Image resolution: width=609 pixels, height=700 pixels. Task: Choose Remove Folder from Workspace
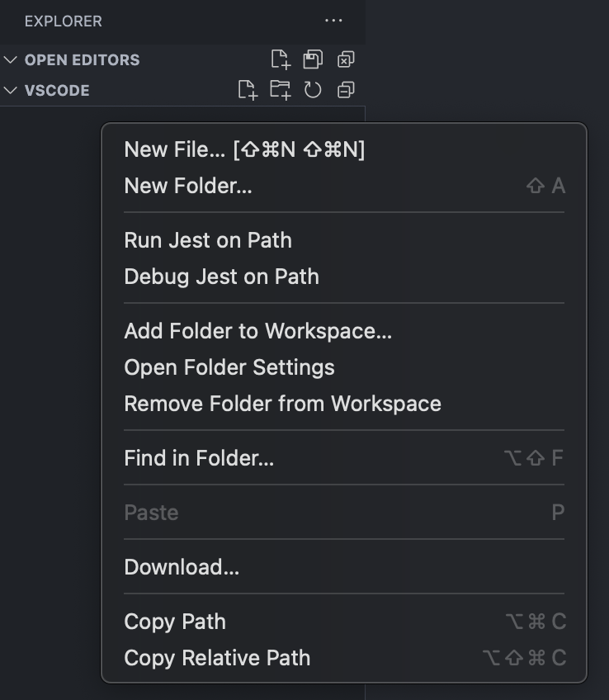[344, 404]
